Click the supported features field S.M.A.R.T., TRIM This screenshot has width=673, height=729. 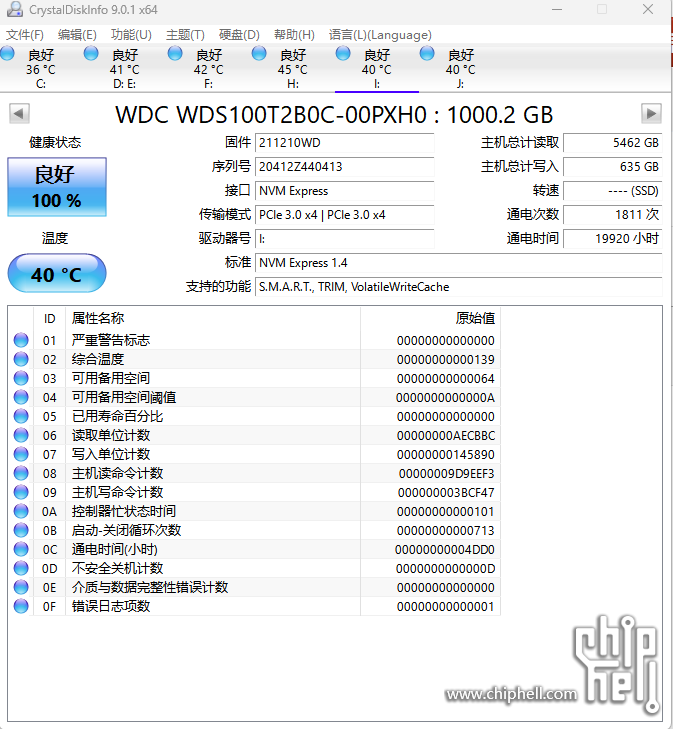459,287
